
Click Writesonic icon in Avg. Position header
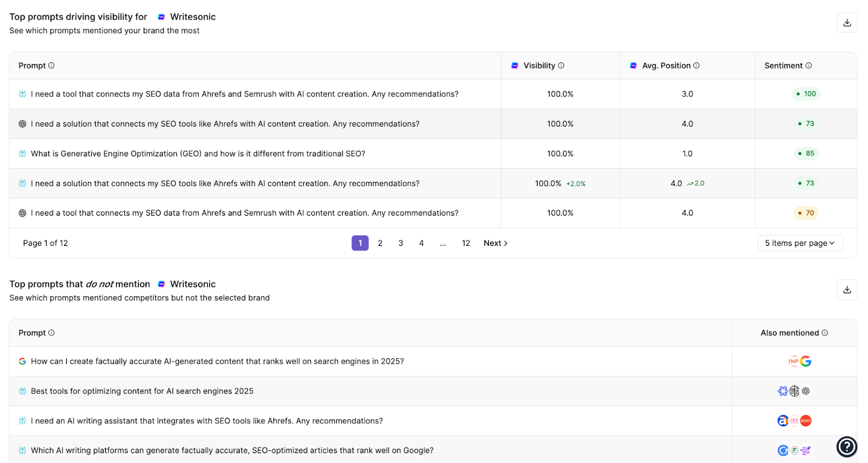click(x=633, y=66)
